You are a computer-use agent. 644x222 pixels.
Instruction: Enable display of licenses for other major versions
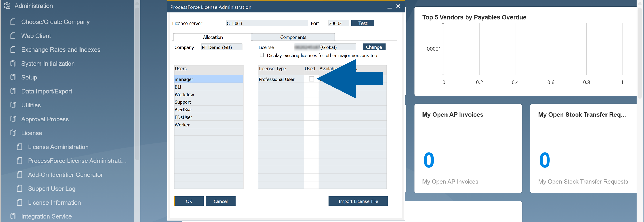[262, 55]
